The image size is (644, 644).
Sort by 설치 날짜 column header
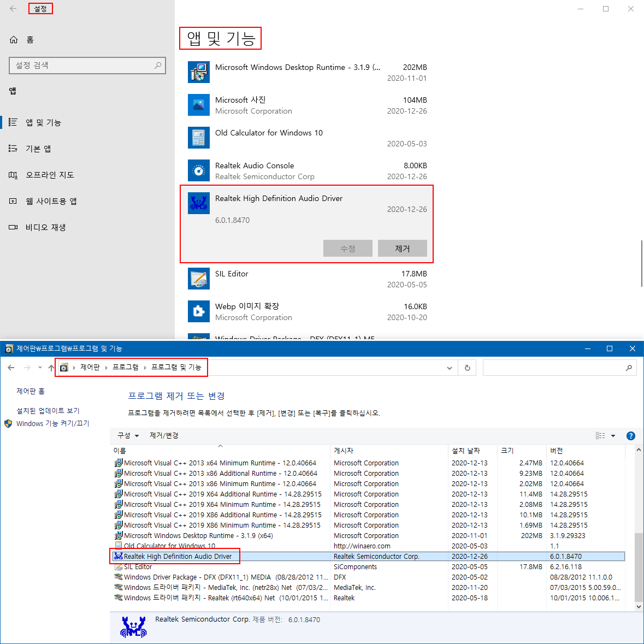(472, 451)
